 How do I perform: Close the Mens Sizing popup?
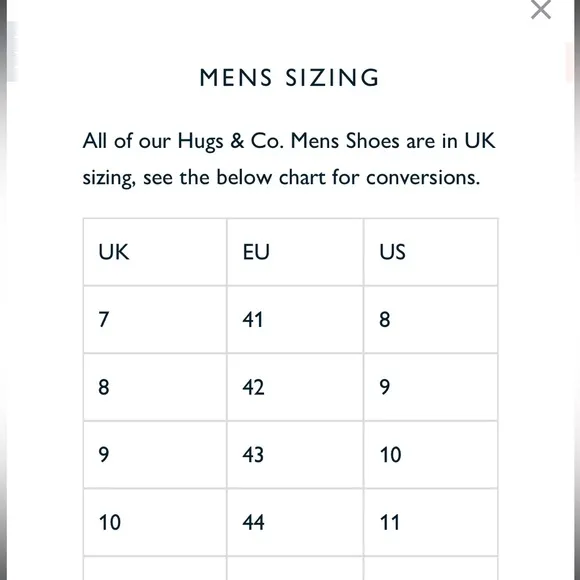541,9
